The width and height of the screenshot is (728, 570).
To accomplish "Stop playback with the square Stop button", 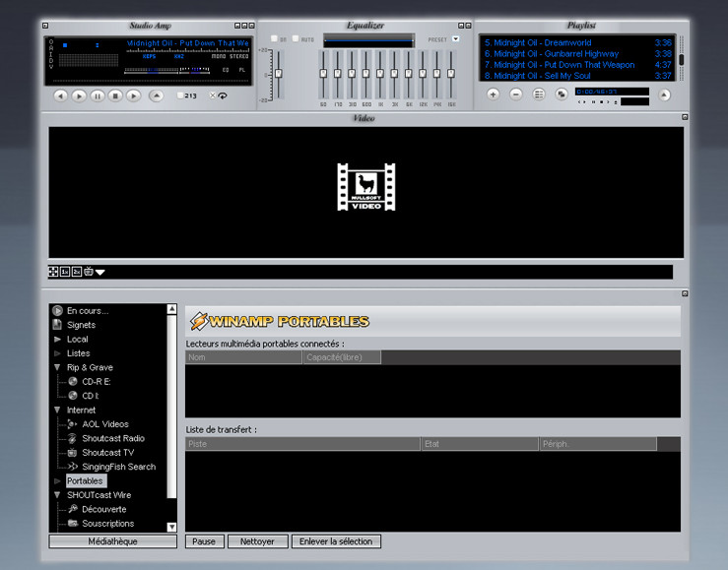I will (115, 96).
